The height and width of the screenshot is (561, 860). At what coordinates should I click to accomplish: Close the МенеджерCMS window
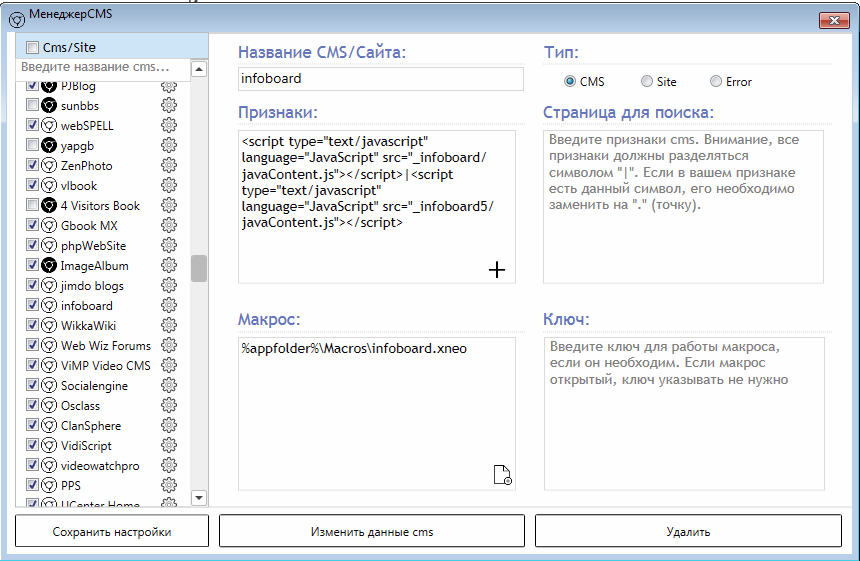(x=834, y=20)
